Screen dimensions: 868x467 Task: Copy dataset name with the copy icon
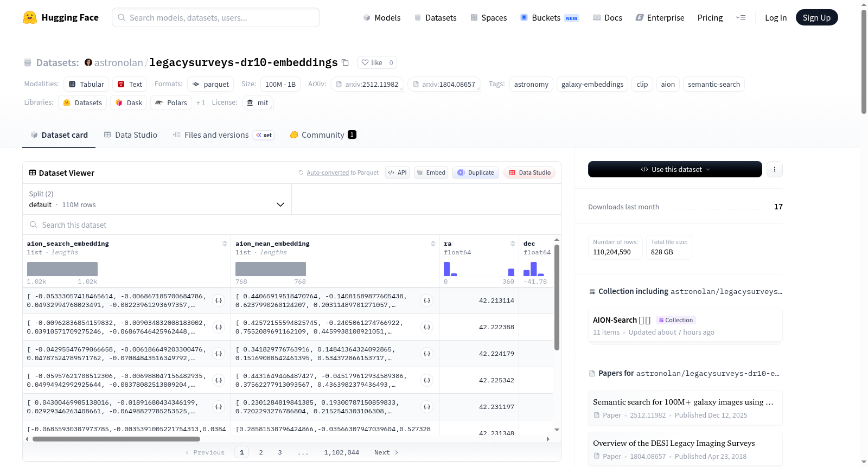coord(345,62)
